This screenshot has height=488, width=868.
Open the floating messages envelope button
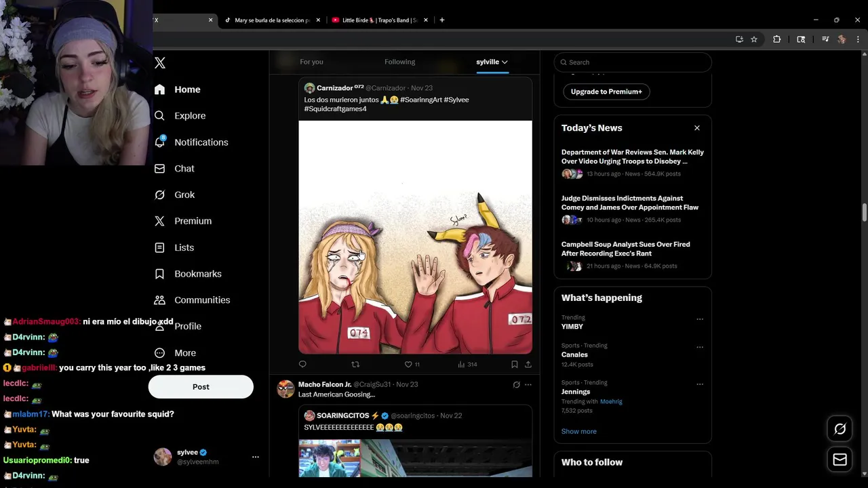840,460
